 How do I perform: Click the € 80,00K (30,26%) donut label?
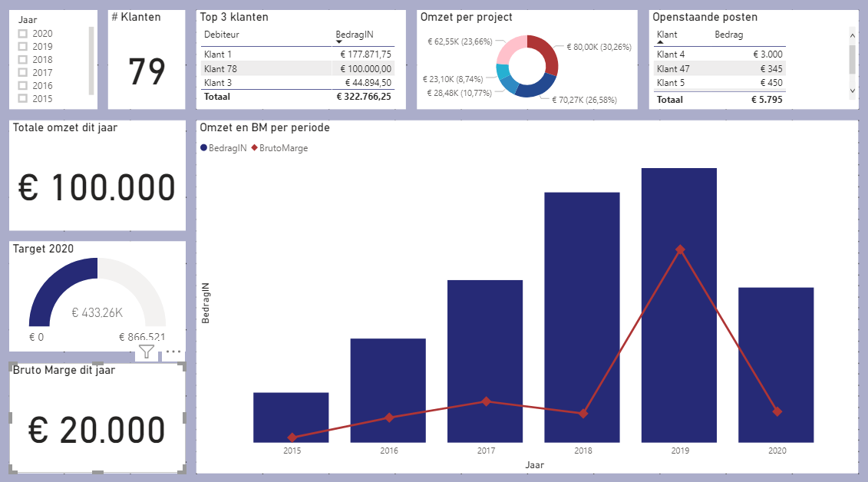599,47
